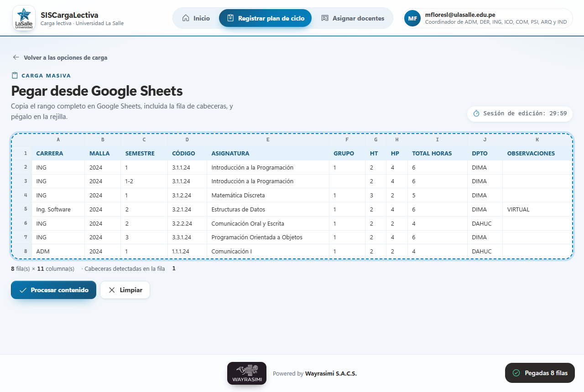The width and height of the screenshot is (584, 392).
Task: Click Volver a las opciones de carga link
Action: [60, 57]
